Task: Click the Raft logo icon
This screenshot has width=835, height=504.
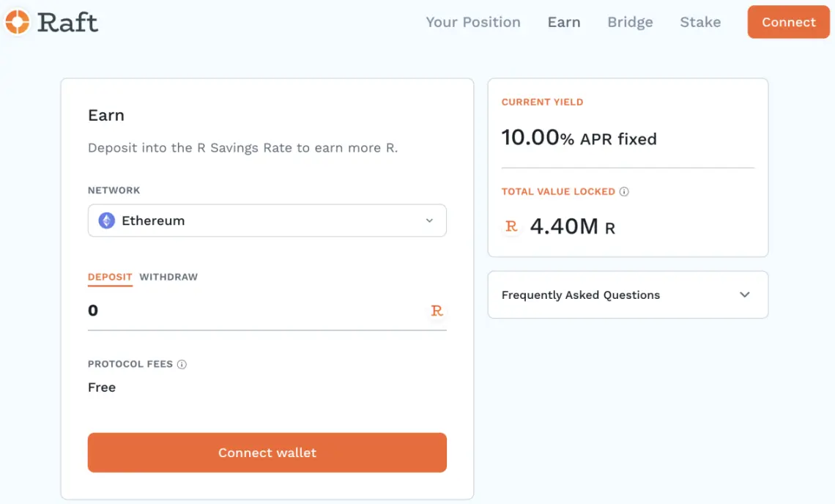Action: tap(17, 22)
